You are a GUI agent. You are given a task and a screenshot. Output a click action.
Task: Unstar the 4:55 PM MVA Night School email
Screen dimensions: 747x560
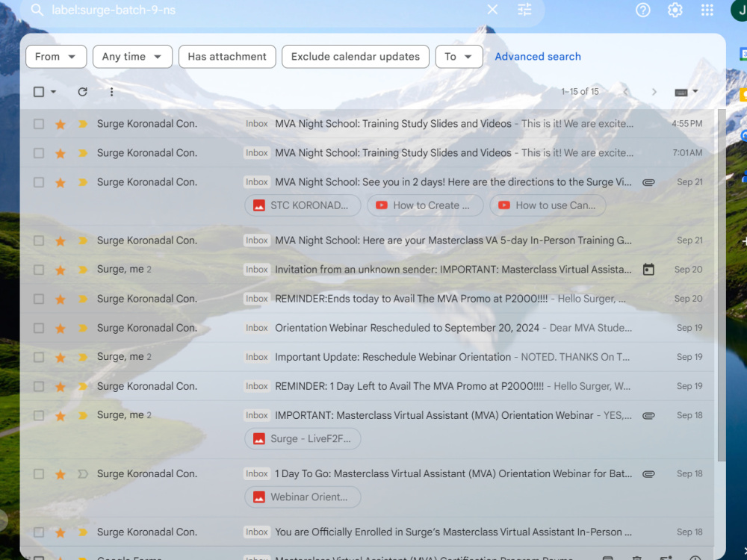tap(60, 124)
